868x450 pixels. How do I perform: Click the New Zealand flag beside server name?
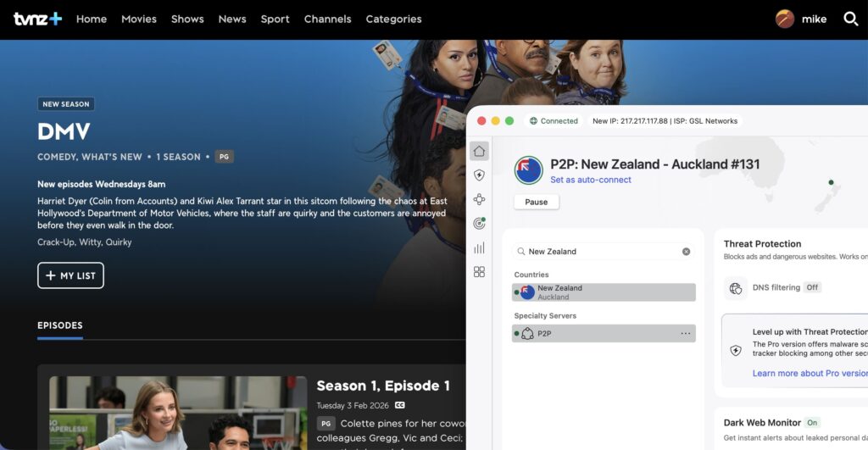tap(528, 170)
